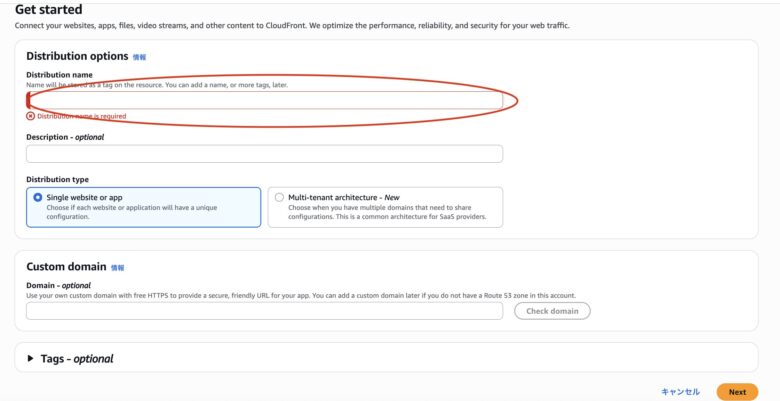Select the Single website or app radio button

pyautogui.click(x=38, y=198)
